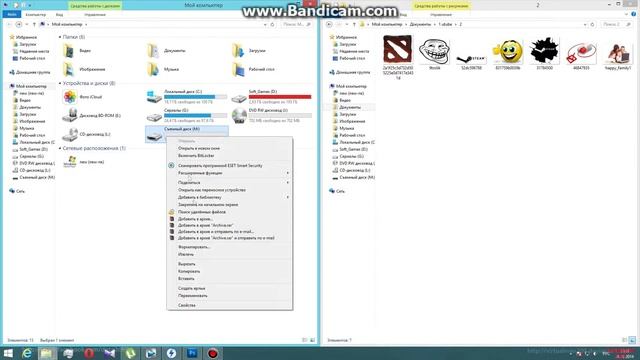Image resolution: width=640 pixels, height=360 pixels.
Task: Click the red Soft_Games (D:) usage bar
Action: click(280, 97)
